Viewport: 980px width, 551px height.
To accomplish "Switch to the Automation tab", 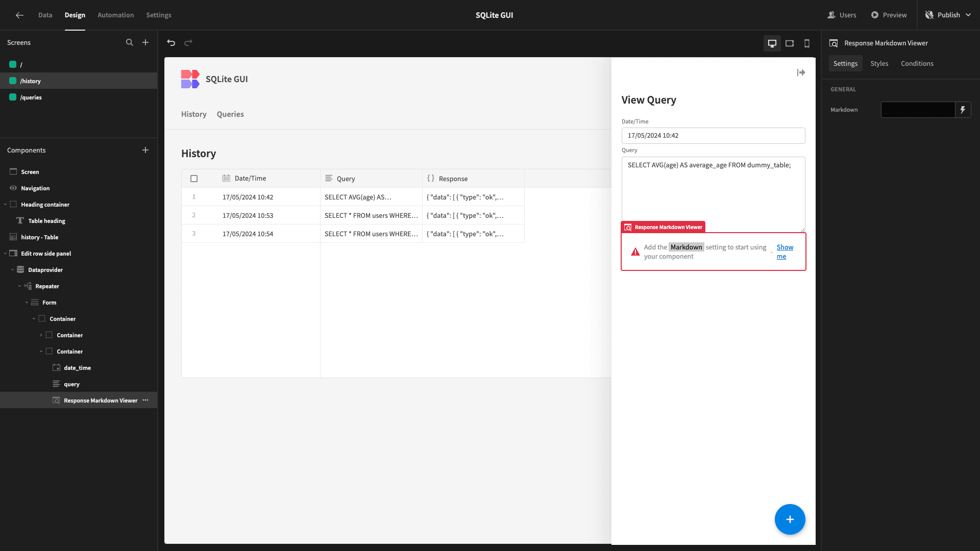I will click(x=115, y=15).
